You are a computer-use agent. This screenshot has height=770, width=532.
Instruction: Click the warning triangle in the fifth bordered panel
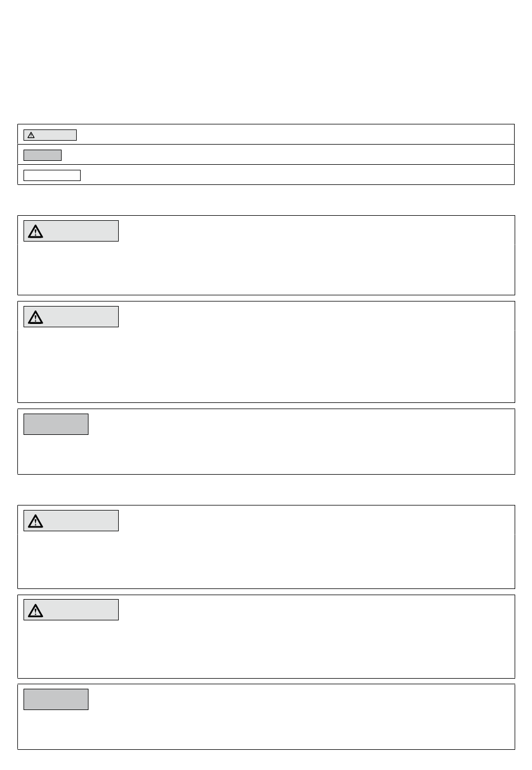(x=36, y=610)
